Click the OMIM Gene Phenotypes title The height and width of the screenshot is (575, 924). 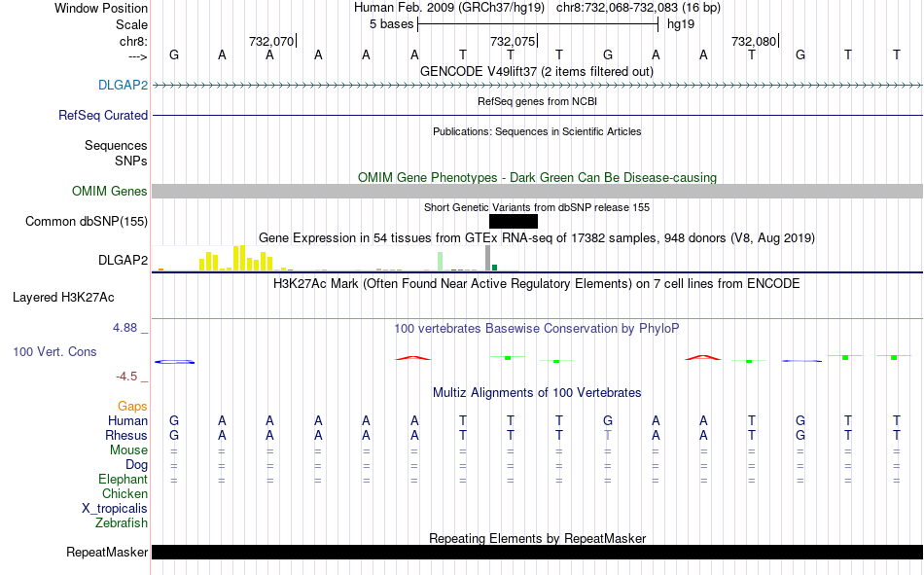click(537, 177)
